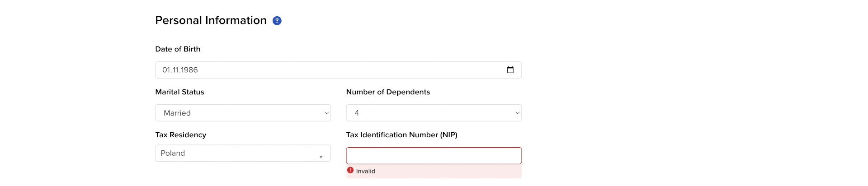Screen dimensions: 868x186
Task: Click the Number of Dependents label
Action: [x=388, y=92]
